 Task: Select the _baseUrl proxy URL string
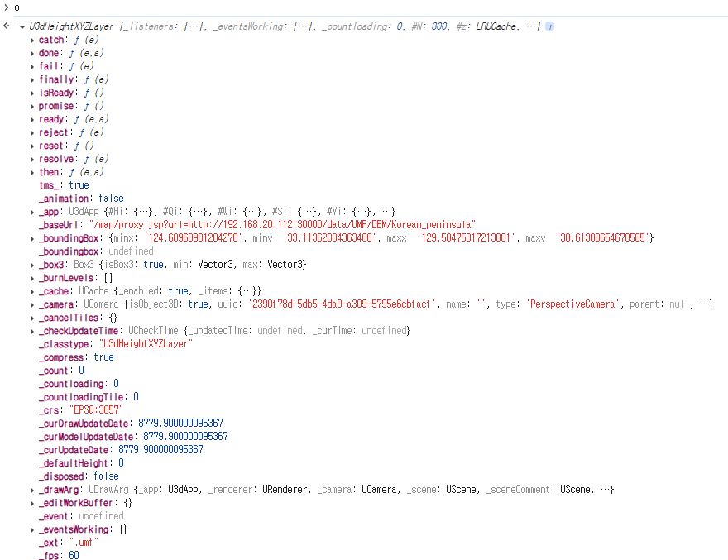[283, 225]
